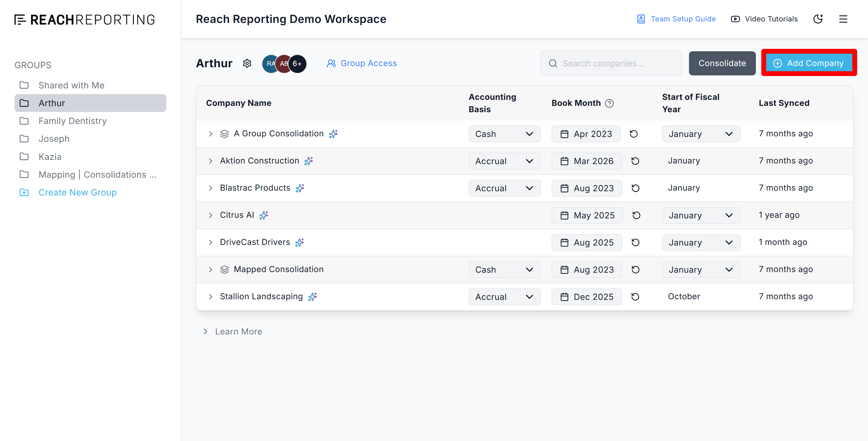Click sparkle icon beside DriveCast Drivers

pyautogui.click(x=300, y=243)
